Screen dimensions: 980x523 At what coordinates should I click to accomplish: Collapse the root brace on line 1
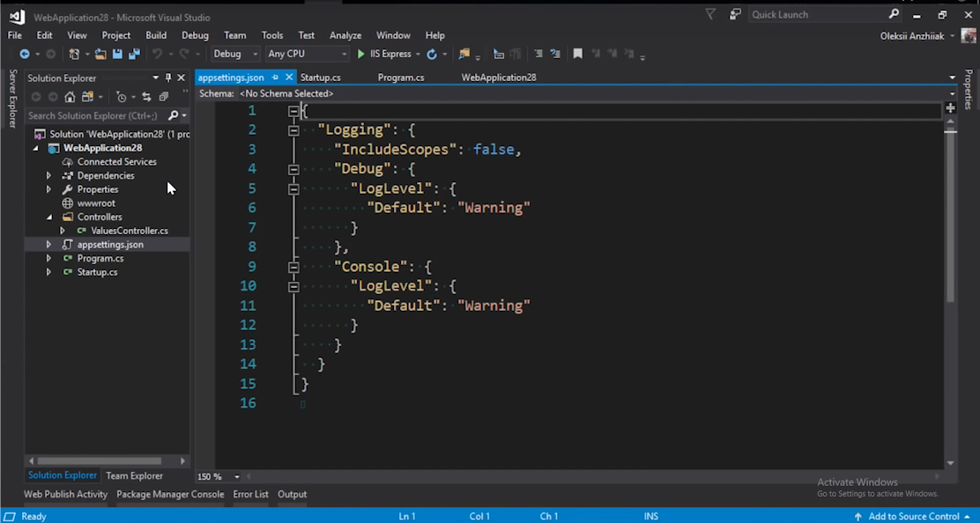point(293,111)
